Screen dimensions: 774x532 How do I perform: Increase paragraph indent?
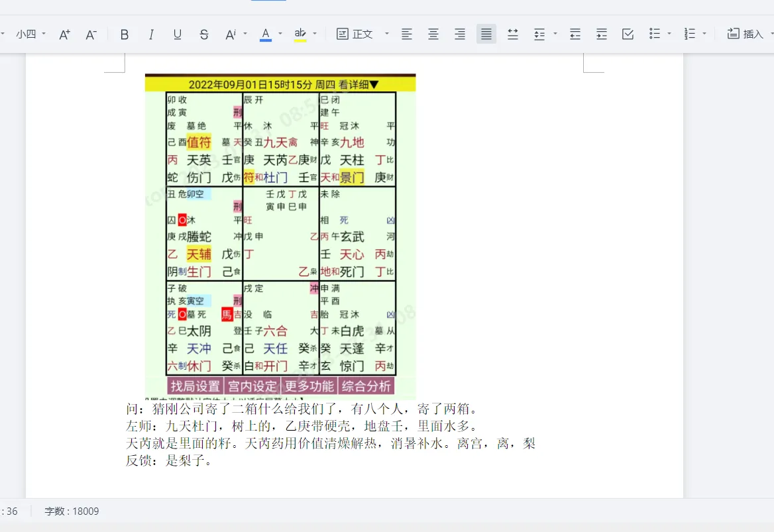(x=602, y=34)
